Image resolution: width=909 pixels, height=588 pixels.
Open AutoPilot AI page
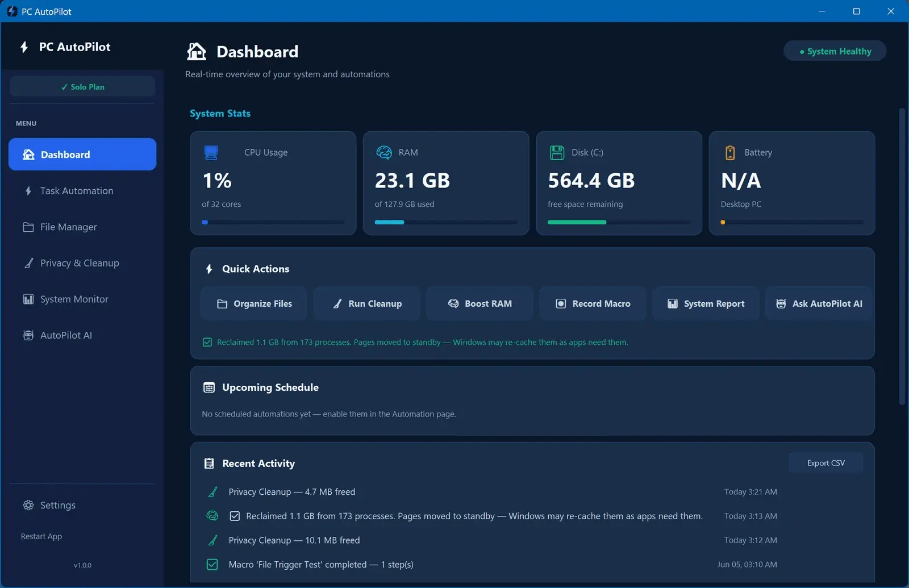(82, 335)
